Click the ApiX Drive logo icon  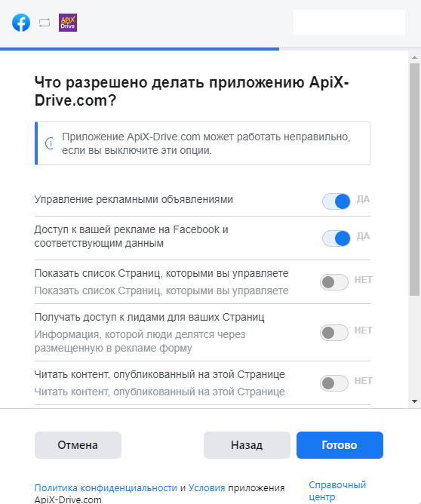pos(68,23)
